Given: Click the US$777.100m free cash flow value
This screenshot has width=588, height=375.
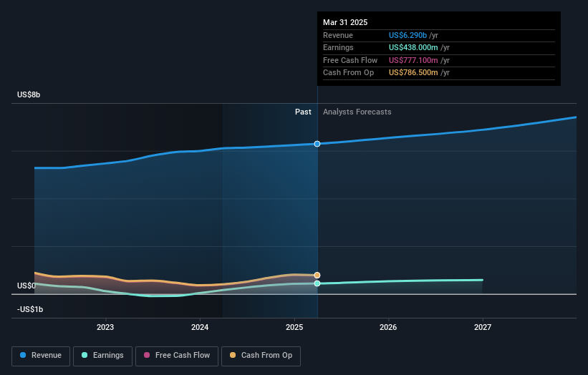Looking at the screenshot, I should click(413, 60).
